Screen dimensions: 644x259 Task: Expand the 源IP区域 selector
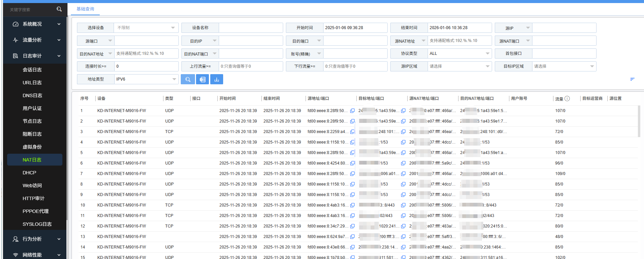coord(460,66)
